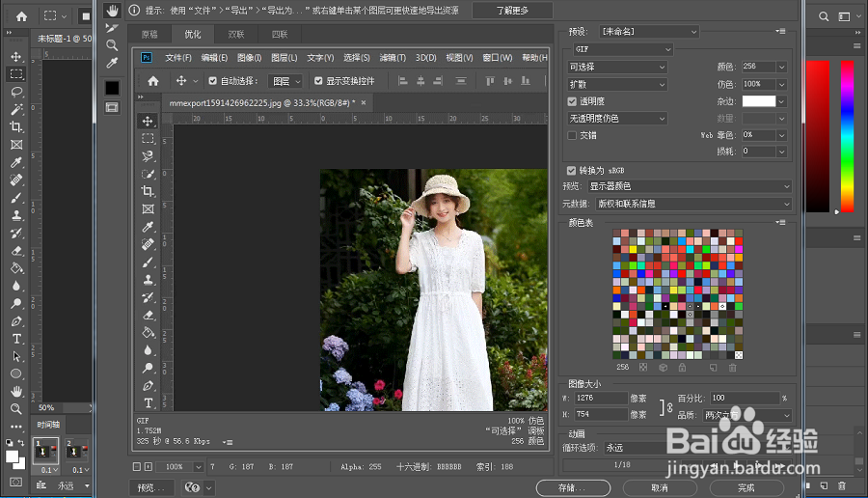Switch to the 四联 tab
Screen dimensions: 868x498
[x=280, y=35]
